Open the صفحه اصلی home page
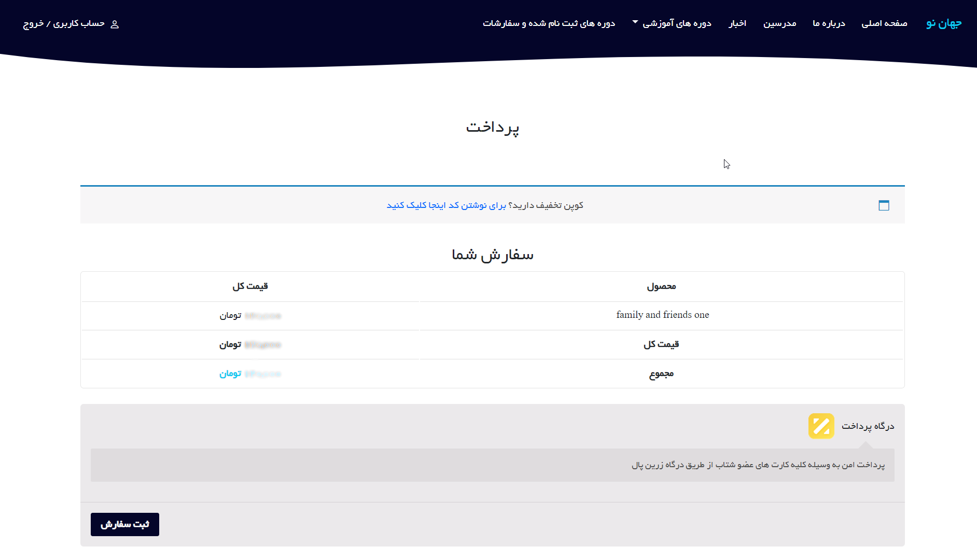 point(884,23)
